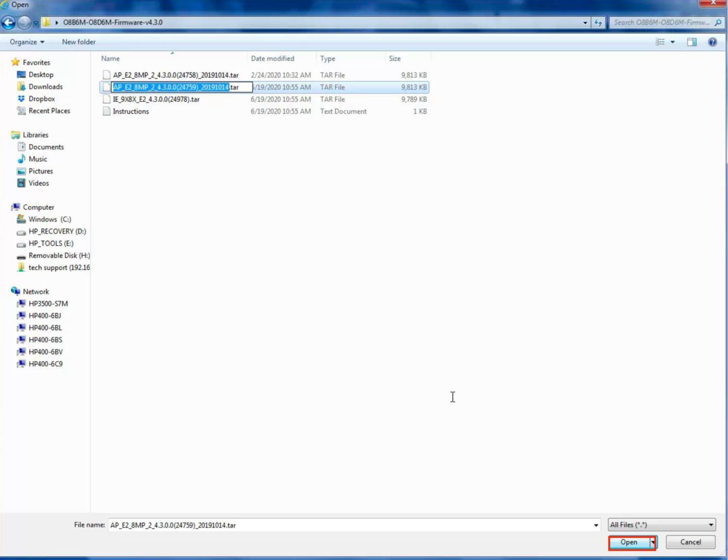Click the change view icon
This screenshot has width=728, height=560.
point(660,42)
